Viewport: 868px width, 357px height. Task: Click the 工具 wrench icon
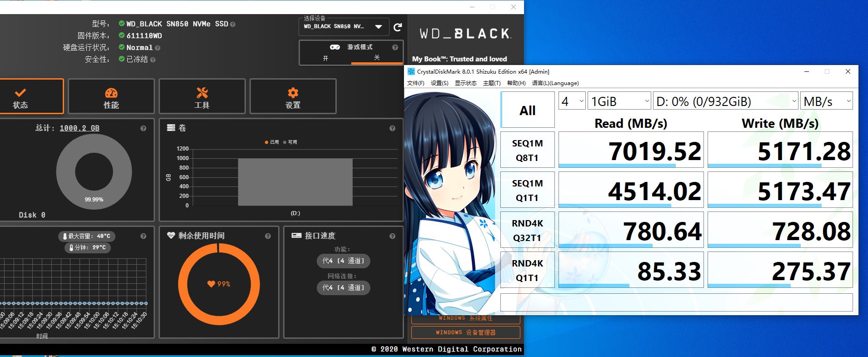coord(202,93)
